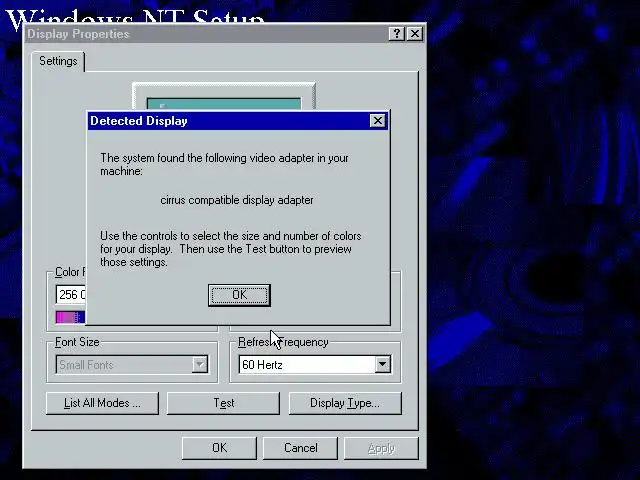Open the Small Fonts dropdown arrow
The width and height of the screenshot is (640, 480).
[200, 364]
